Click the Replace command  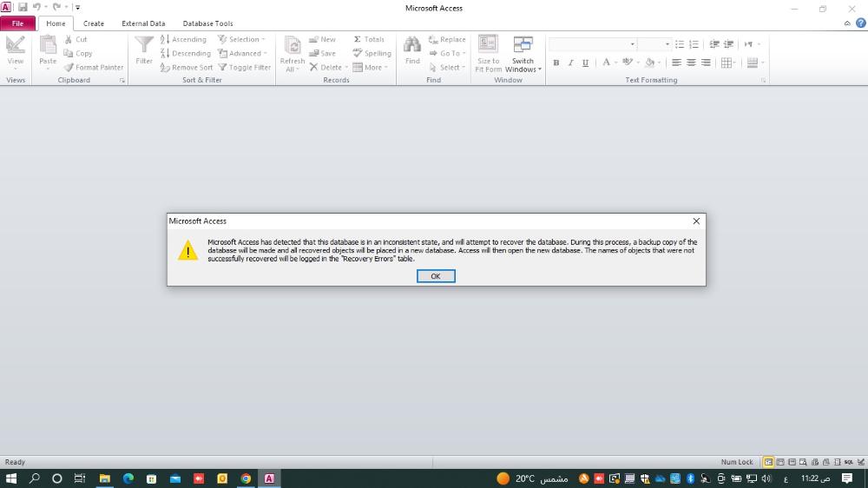447,39
